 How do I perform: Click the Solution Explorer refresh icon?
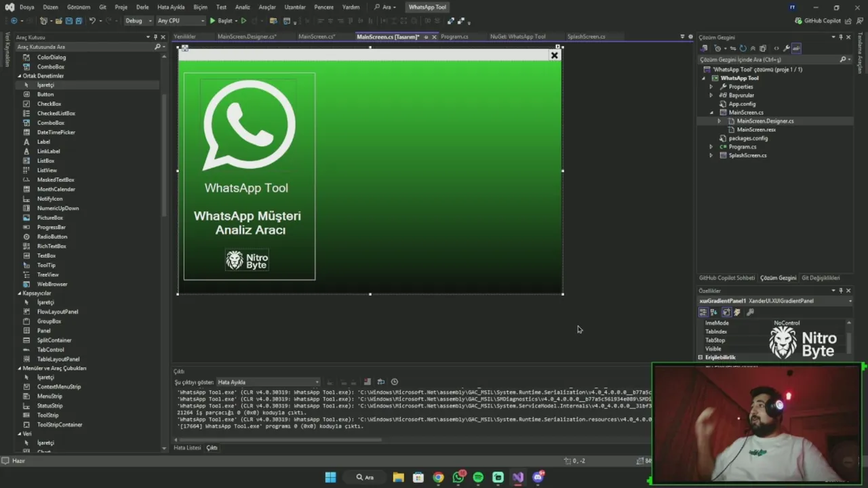coord(743,48)
